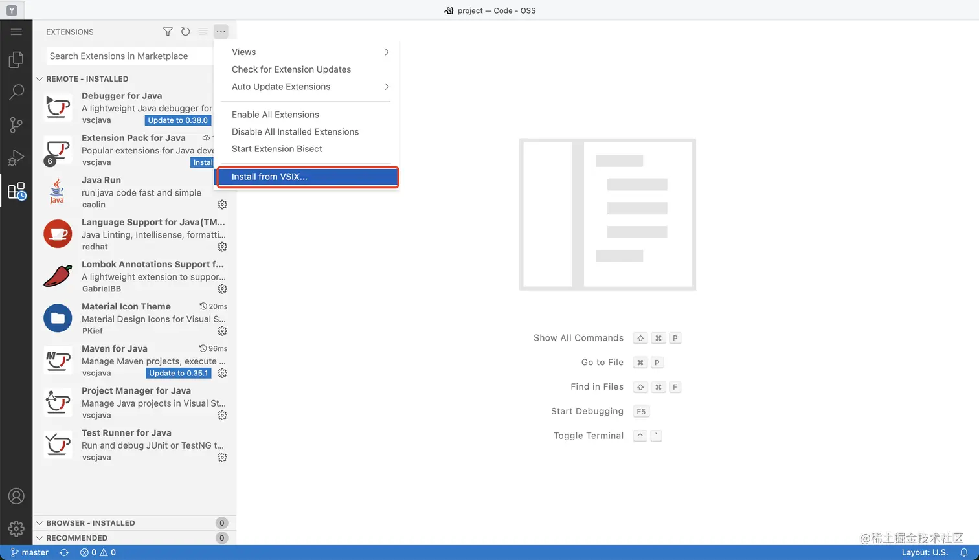The height and width of the screenshot is (560, 979).
Task: Choose Disable All Installed Extensions
Action: 306,131
